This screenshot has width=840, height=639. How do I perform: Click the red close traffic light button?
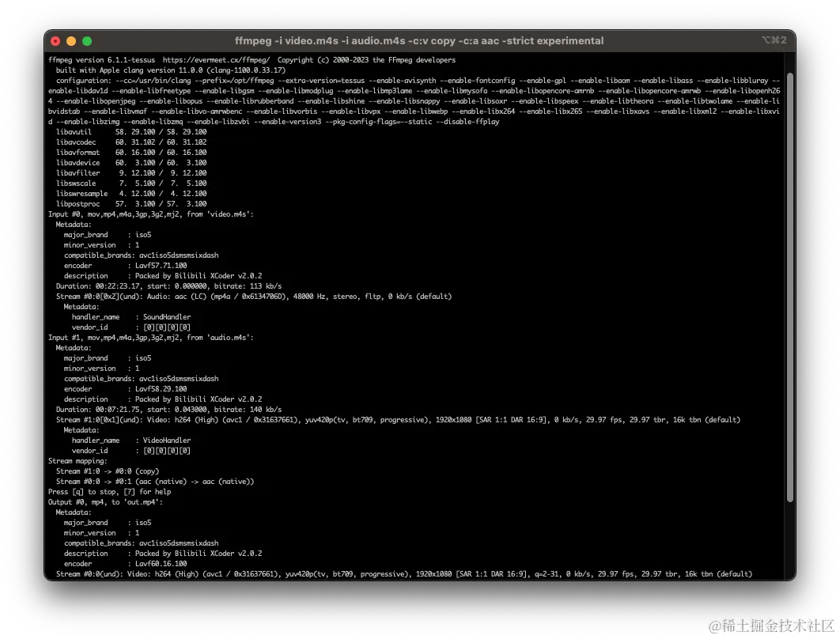[x=55, y=40]
